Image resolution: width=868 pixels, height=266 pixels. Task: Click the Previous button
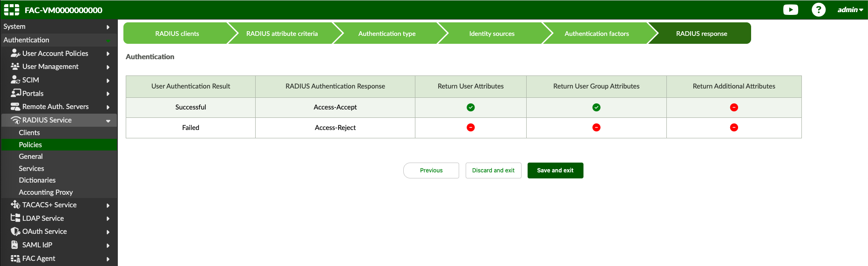(x=431, y=171)
